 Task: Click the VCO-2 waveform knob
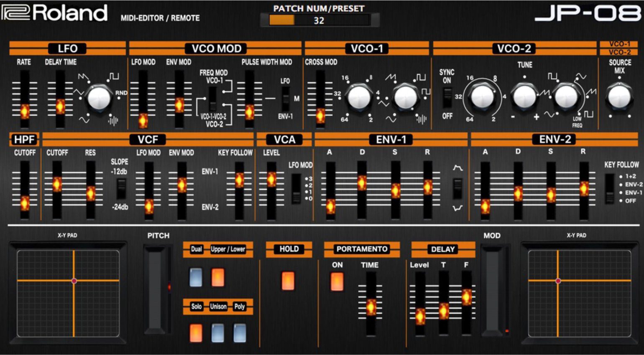(x=566, y=97)
